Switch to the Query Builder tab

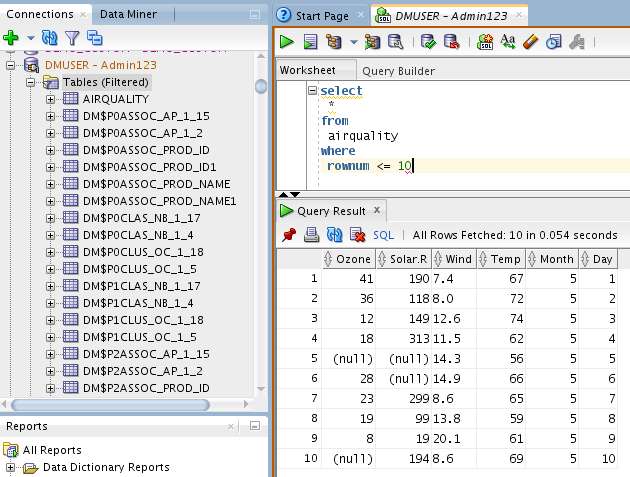398,71
